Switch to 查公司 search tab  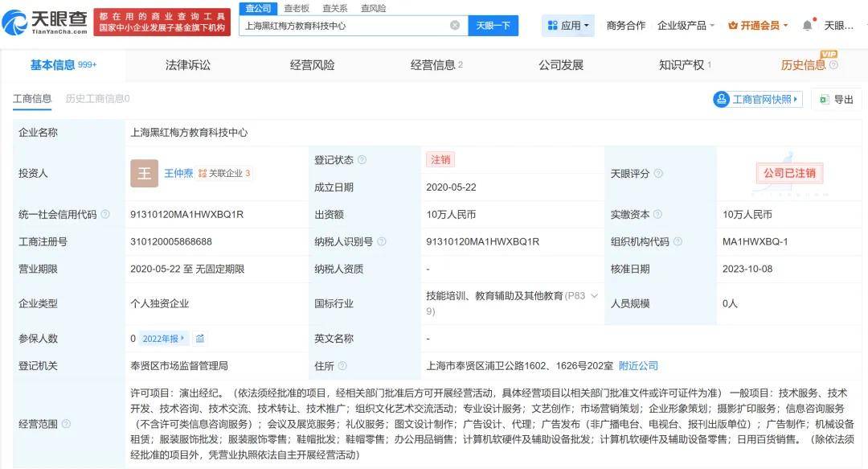[x=258, y=8]
